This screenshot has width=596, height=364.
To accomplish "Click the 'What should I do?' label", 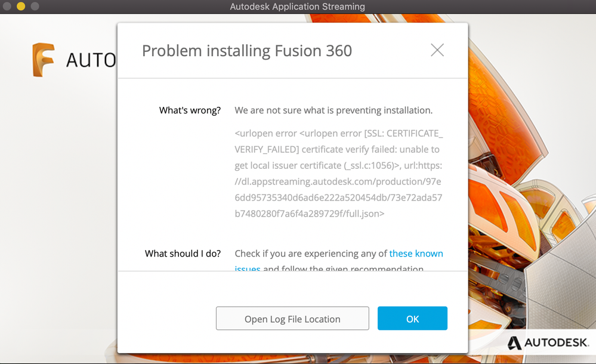I will coord(183,254).
